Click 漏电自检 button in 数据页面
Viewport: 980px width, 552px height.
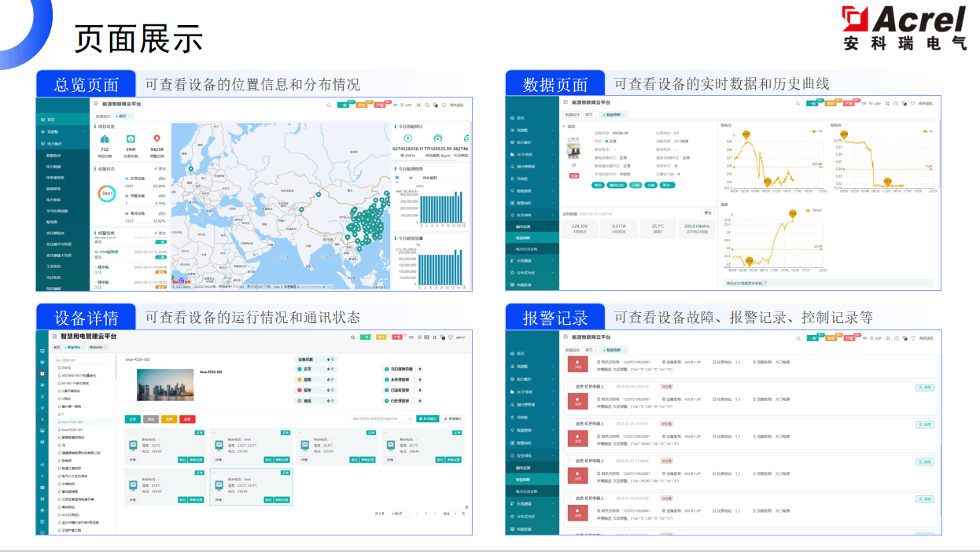pyautogui.click(x=617, y=185)
